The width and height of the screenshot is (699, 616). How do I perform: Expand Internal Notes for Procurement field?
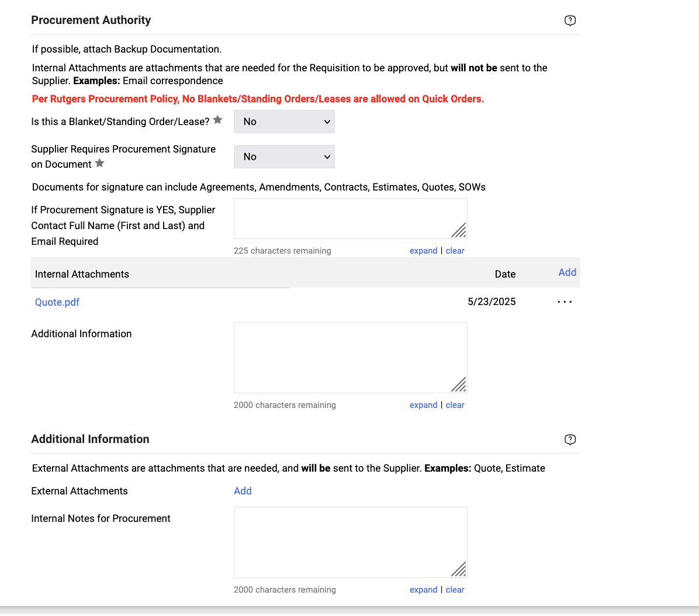pos(423,590)
